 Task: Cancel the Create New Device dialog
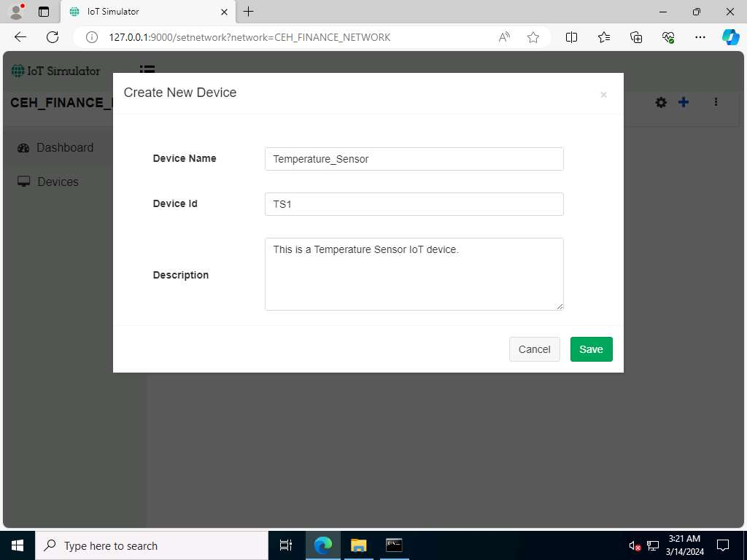click(534, 349)
